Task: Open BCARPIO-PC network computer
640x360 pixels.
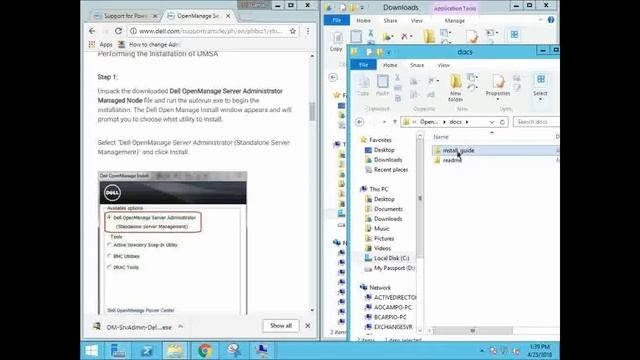Action: [390, 317]
